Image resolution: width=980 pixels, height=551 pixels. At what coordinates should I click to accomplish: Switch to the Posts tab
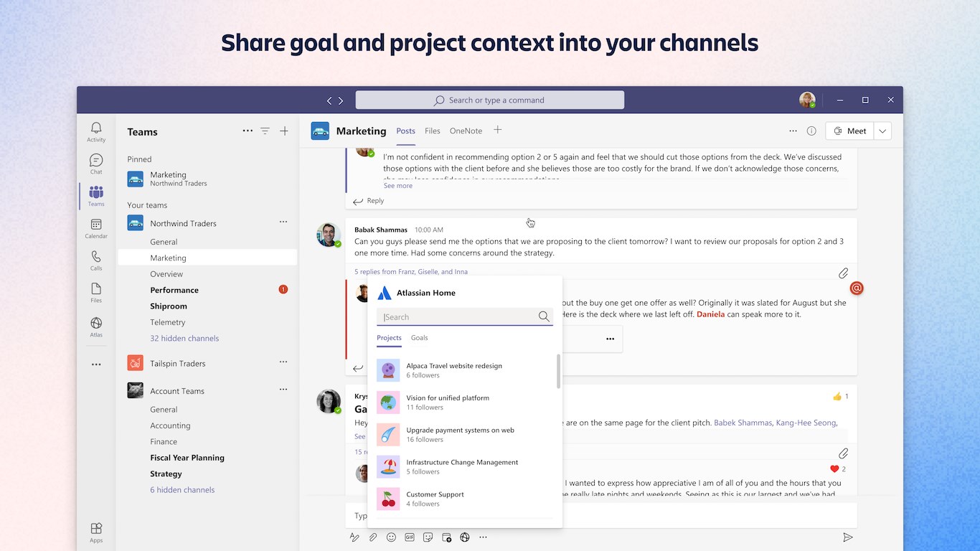pos(405,131)
